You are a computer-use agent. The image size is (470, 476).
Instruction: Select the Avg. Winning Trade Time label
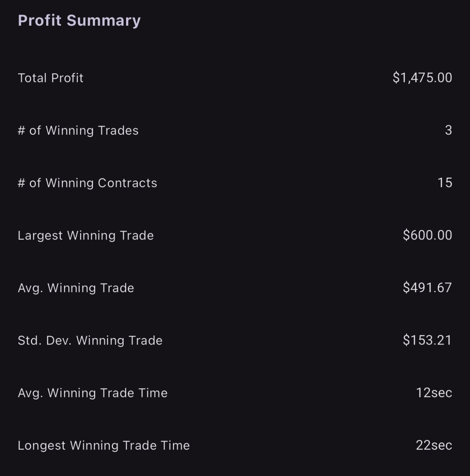(93, 393)
